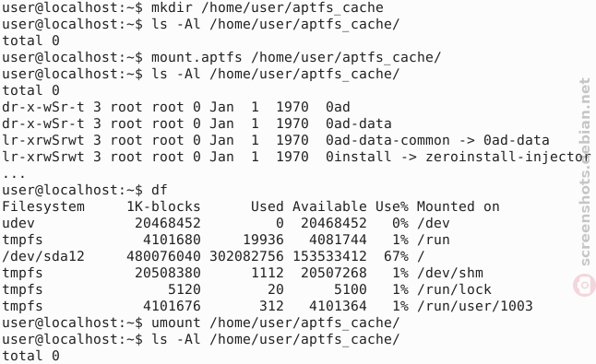Viewport: 596px width, 364px height.
Task: Click the zeroinstall-injector link target
Action: pyautogui.click(x=507, y=157)
